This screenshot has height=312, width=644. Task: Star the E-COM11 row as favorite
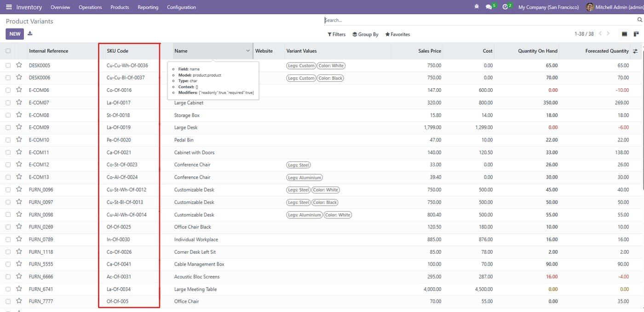point(19,152)
